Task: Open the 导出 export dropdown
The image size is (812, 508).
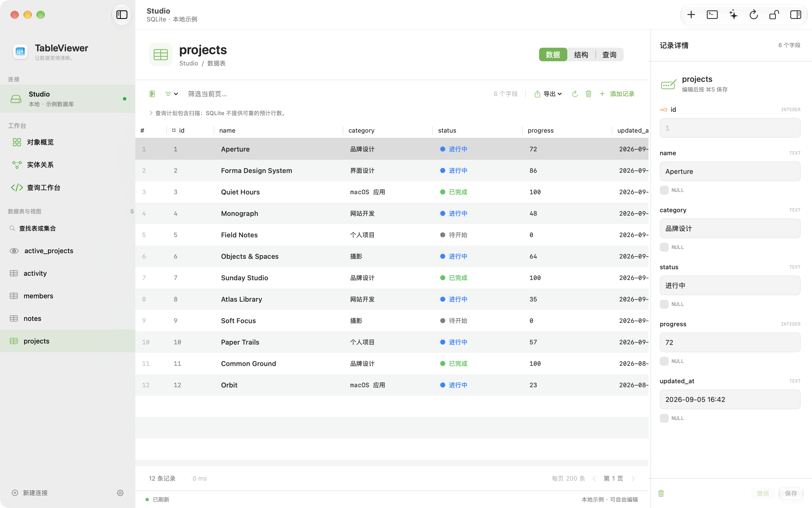Action: click(x=548, y=94)
